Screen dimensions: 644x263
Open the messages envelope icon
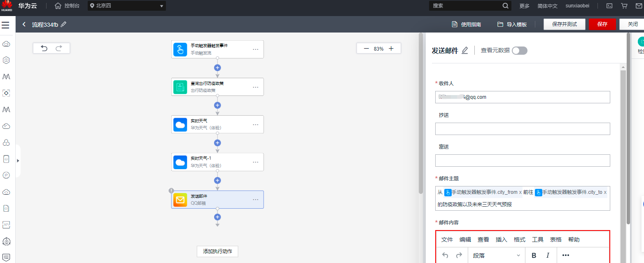[x=639, y=6]
